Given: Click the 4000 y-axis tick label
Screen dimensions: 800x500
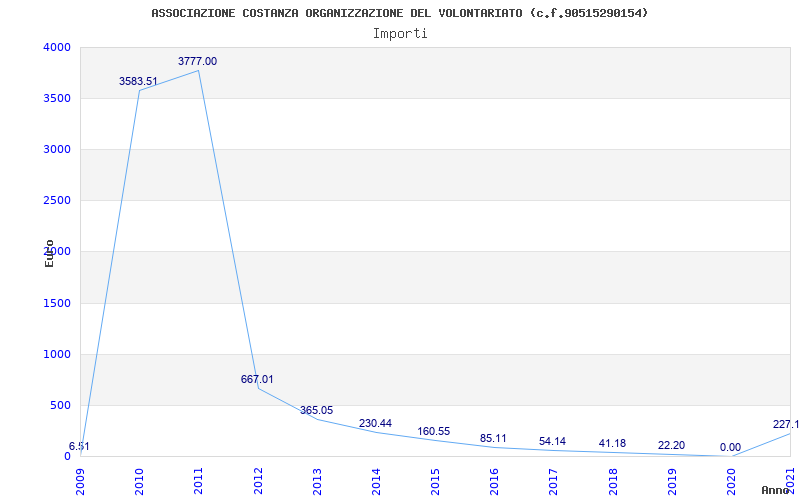Looking at the screenshot, I should pos(57,48).
